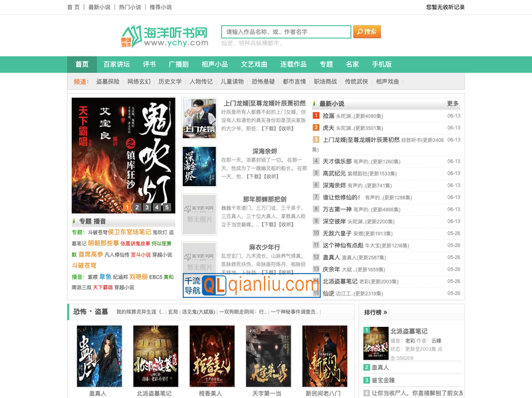Select the 盗墓探险 channel link
532x398 pixels.
coord(108,82)
